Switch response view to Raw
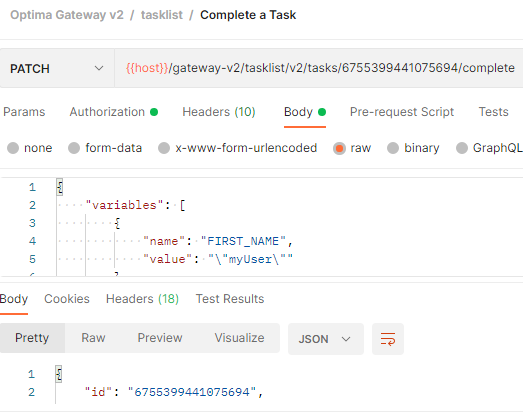This screenshot has height=419, width=523. coord(93,338)
